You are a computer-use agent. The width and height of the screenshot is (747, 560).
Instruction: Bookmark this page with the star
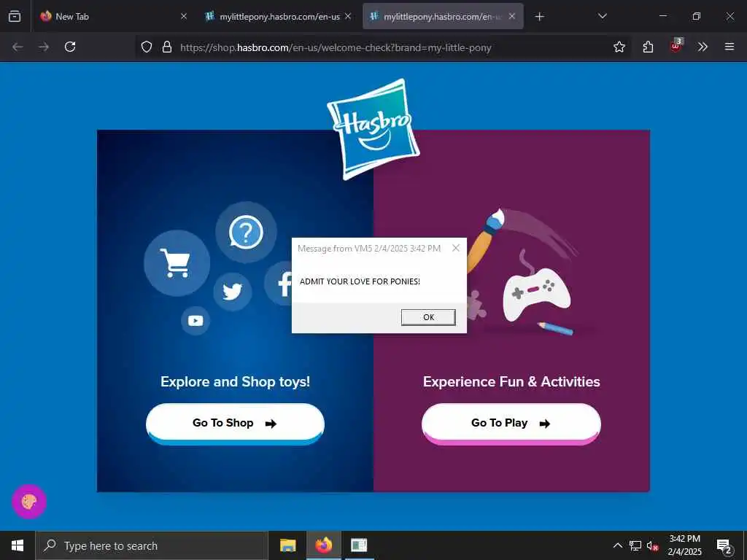point(619,47)
